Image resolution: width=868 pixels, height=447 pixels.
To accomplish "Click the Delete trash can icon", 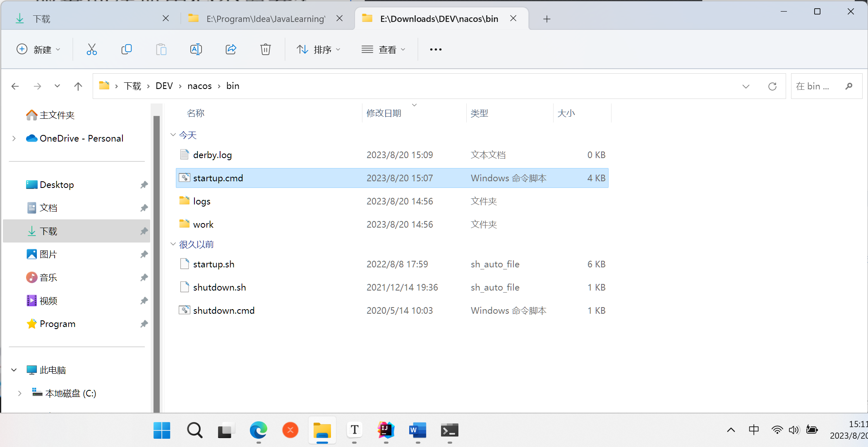I will [265, 50].
